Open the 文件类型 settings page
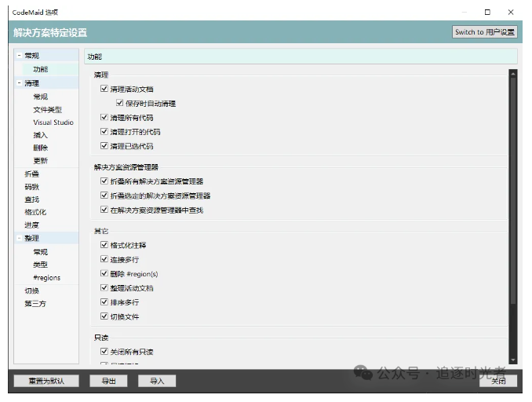Viewport: 532px width, 402px height. [x=48, y=110]
